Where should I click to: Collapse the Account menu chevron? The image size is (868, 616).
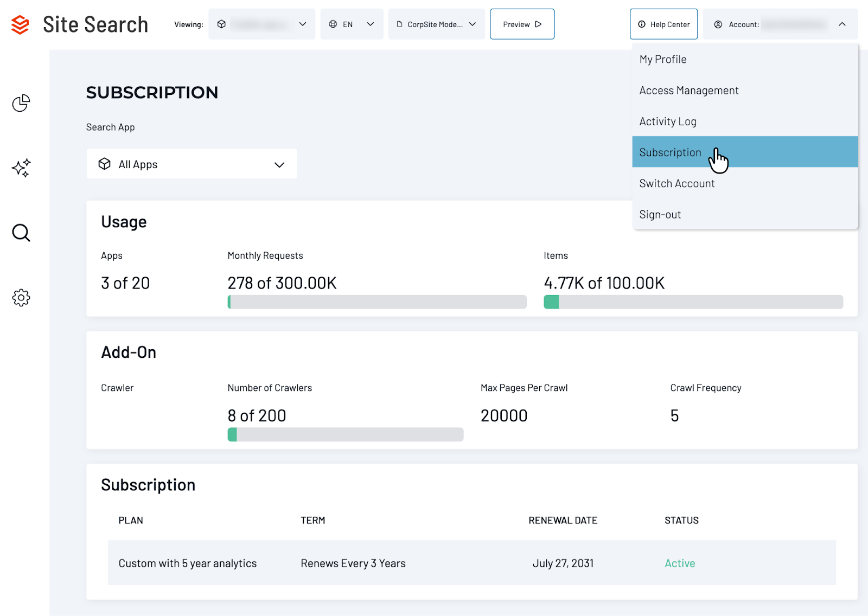point(842,24)
